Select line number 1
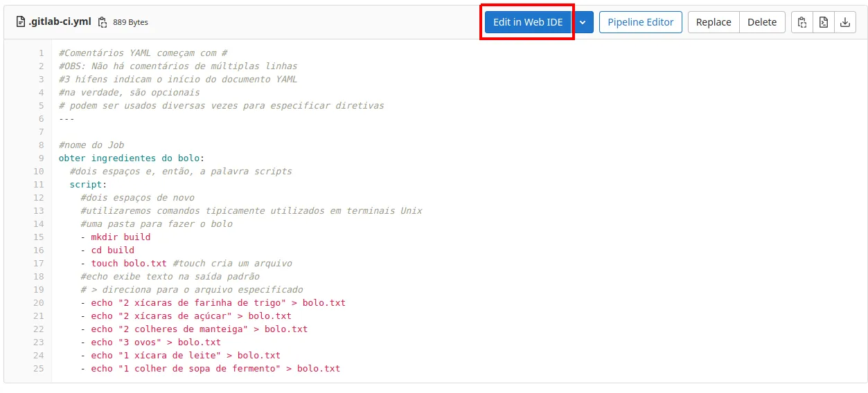This screenshot has width=868, height=393. 41,53
